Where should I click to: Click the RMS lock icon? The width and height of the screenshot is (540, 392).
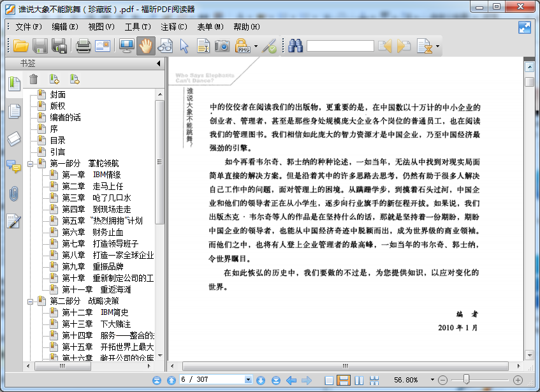(242, 46)
